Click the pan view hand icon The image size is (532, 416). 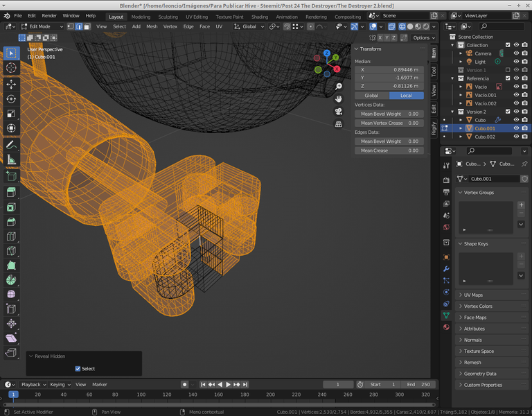[339, 99]
